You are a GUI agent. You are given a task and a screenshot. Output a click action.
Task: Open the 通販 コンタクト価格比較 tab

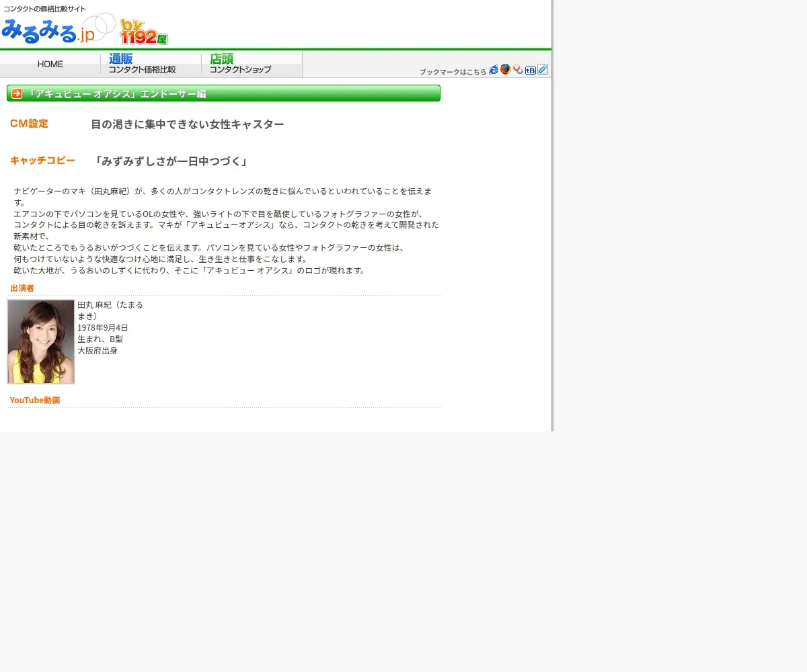pos(151,65)
